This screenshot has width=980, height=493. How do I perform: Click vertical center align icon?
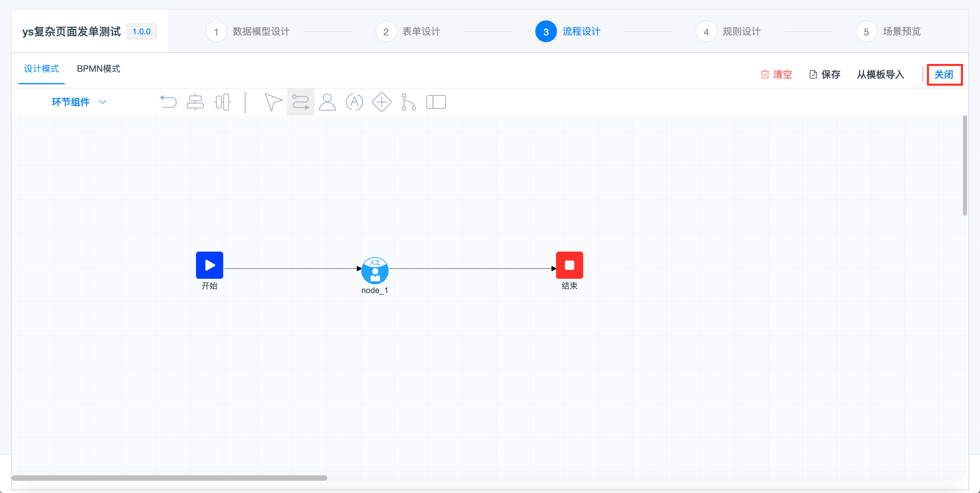click(223, 102)
